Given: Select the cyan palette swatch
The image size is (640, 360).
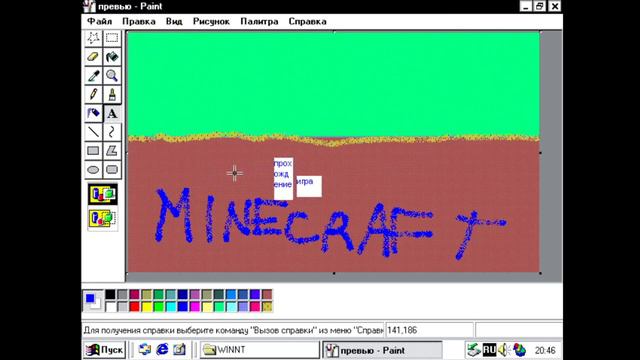Looking at the screenshot, I should click(x=171, y=307).
